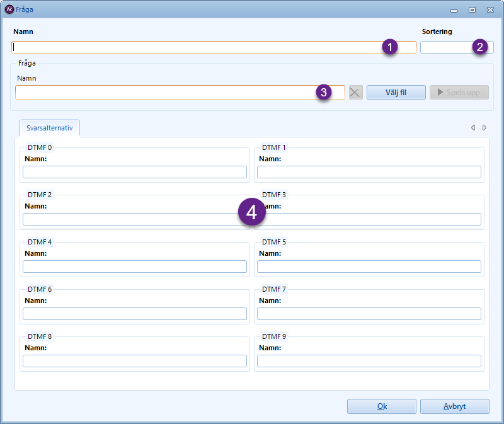Screen dimensions: 504x424
Task: Click the tab scroll left arrow
Action: pyautogui.click(x=473, y=128)
